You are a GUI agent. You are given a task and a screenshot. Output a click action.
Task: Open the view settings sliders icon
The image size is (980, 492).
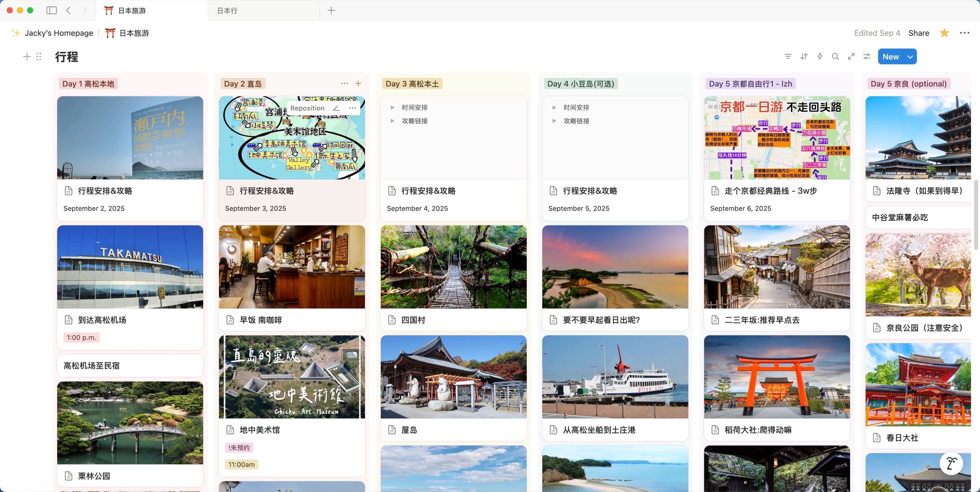click(867, 57)
